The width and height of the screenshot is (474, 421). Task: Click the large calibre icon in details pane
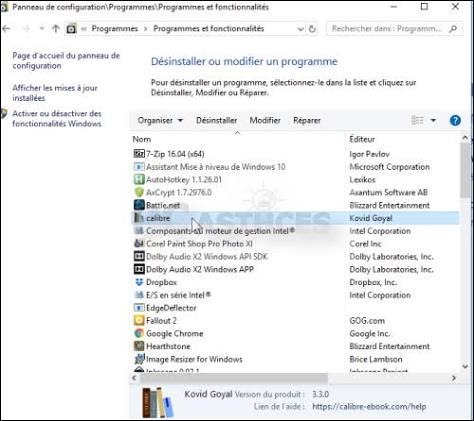[x=158, y=403]
